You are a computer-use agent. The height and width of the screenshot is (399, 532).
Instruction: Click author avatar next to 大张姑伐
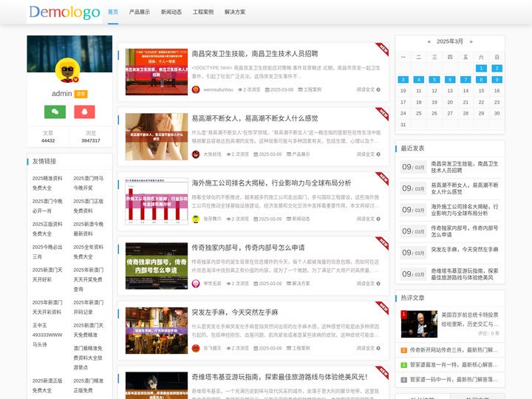(x=196, y=154)
